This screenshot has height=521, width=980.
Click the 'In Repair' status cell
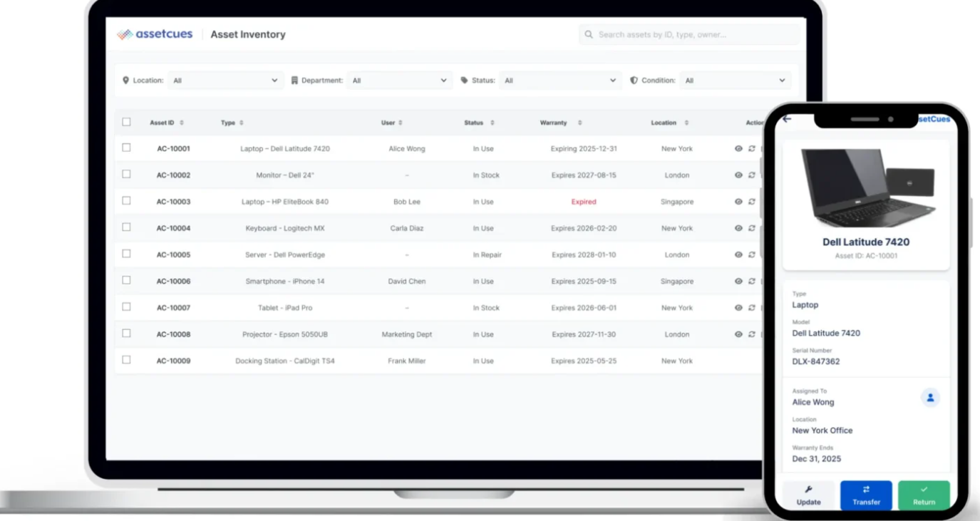(x=488, y=254)
